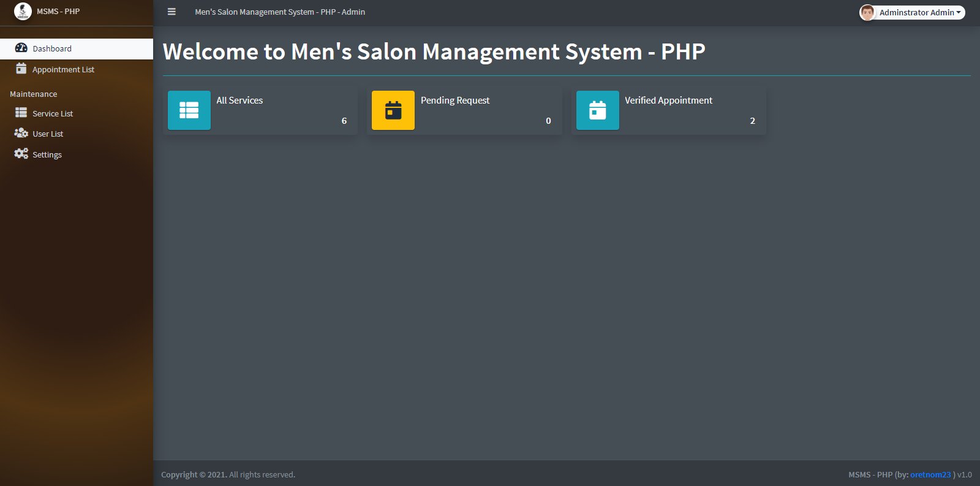The image size is (980, 486).
Task: Click the Maintenance section header
Action: (x=34, y=94)
